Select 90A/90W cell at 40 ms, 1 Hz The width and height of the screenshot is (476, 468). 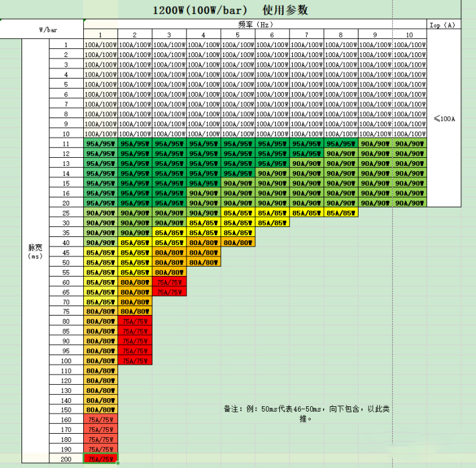(x=101, y=242)
